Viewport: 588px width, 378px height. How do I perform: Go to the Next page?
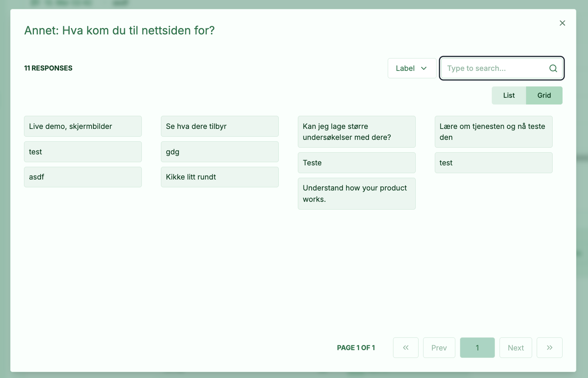pyautogui.click(x=516, y=348)
